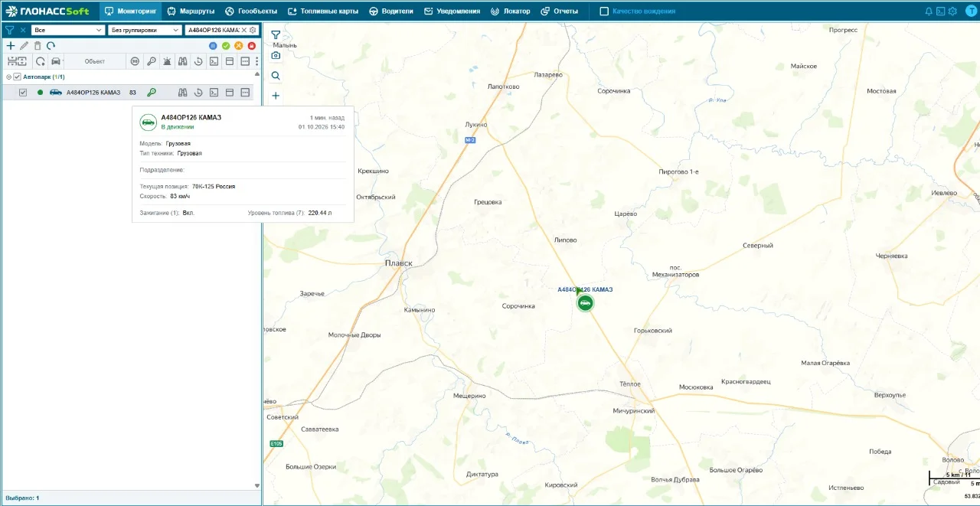Click the trash delete icon
Screen dimensions: 980x506
coord(38,46)
